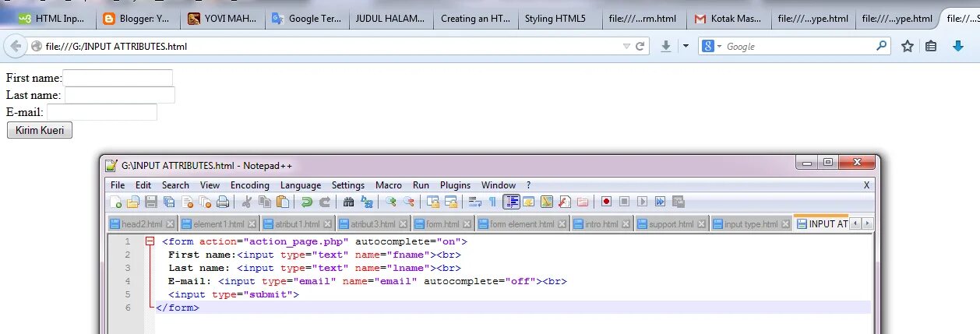Click the New file icon in Notepad++ toolbar

(x=116, y=202)
